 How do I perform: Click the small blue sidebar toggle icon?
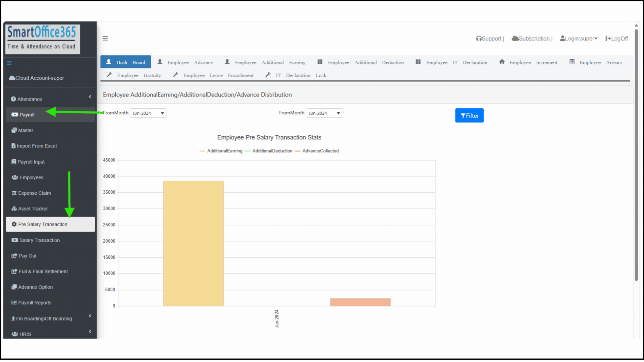9,63
